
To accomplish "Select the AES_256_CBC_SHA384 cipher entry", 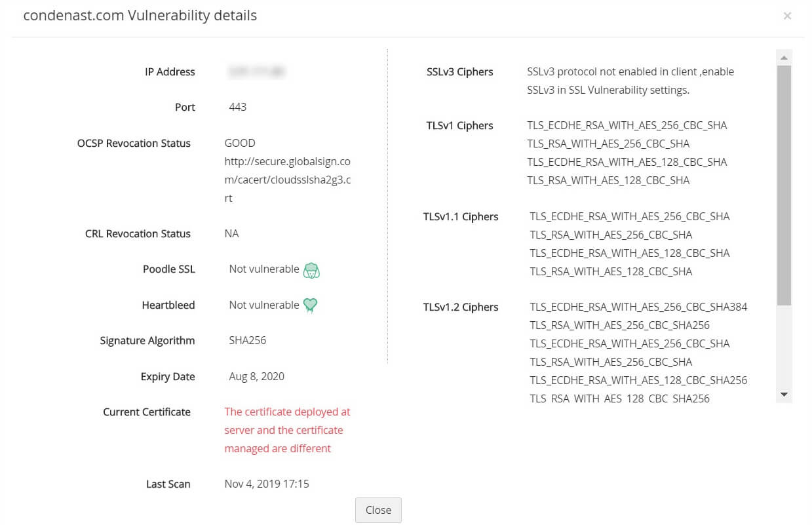I will [638, 307].
